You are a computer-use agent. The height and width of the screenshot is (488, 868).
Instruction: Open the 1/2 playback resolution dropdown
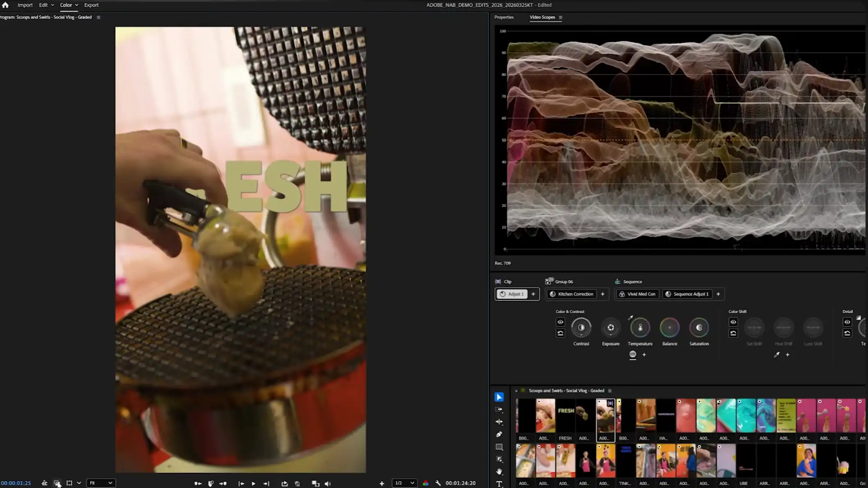(404, 483)
